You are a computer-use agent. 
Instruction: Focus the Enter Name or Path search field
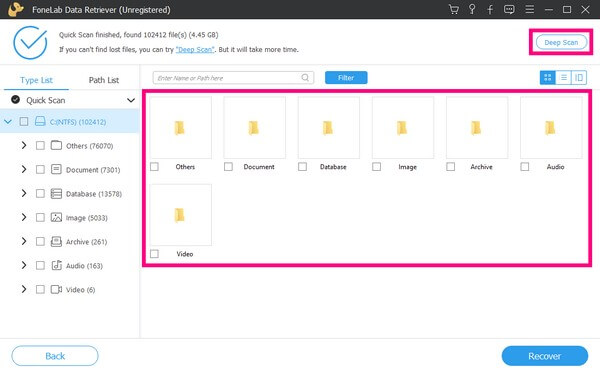click(233, 78)
